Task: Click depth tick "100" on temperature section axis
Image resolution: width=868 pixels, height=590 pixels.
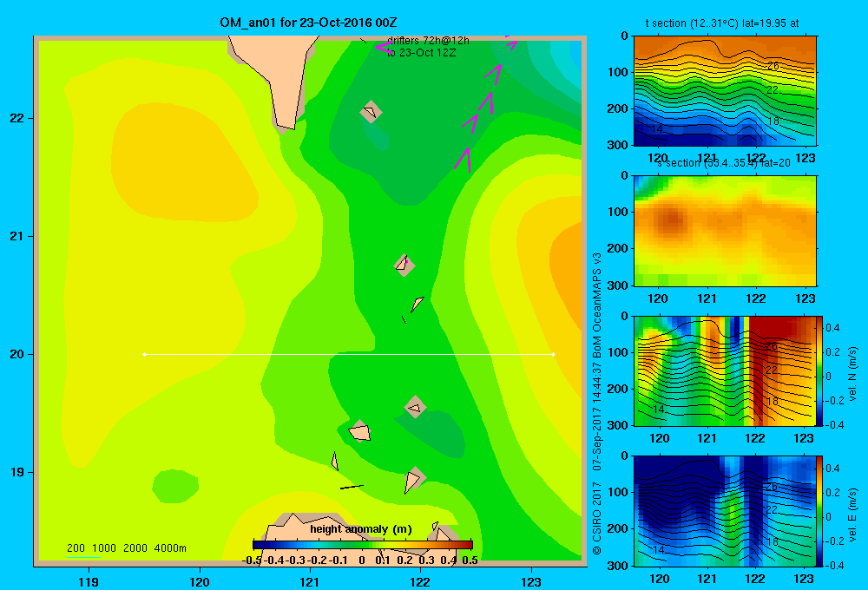Action: click(620, 72)
